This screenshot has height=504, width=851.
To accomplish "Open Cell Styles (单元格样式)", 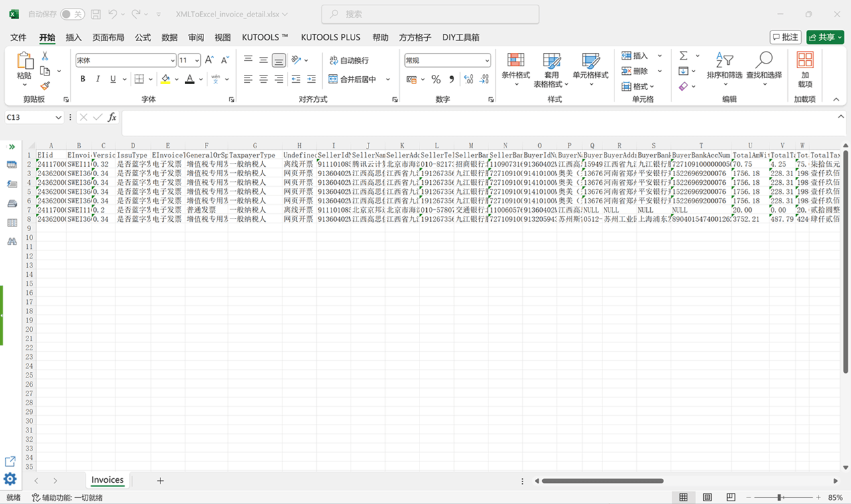I will (591, 70).
